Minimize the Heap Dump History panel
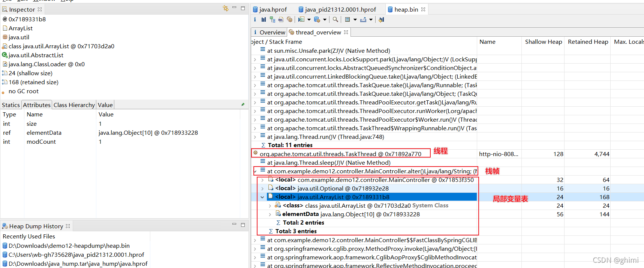Screen dimensions: 644x268 tap(234, 224)
